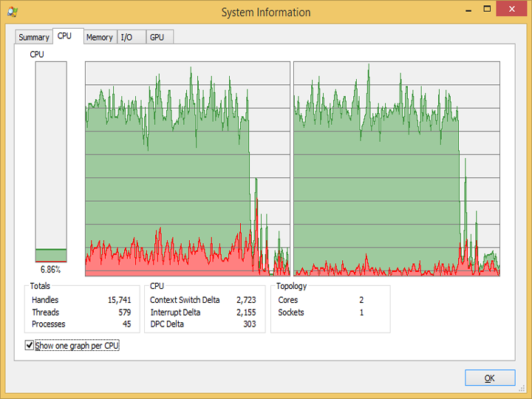The width and height of the screenshot is (532, 399).
Task: Open the GPU tab
Action: (160, 37)
